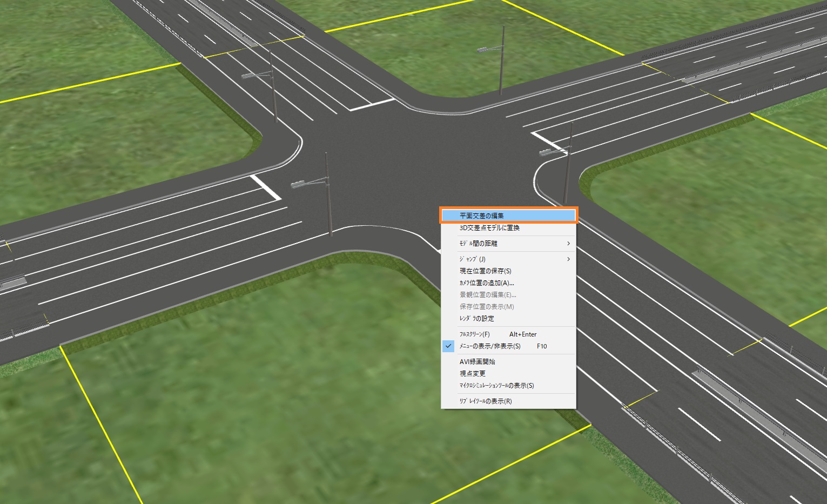Open the ジャンプ(J) submenu
This screenshot has width=827, height=504.
tap(509, 259)
